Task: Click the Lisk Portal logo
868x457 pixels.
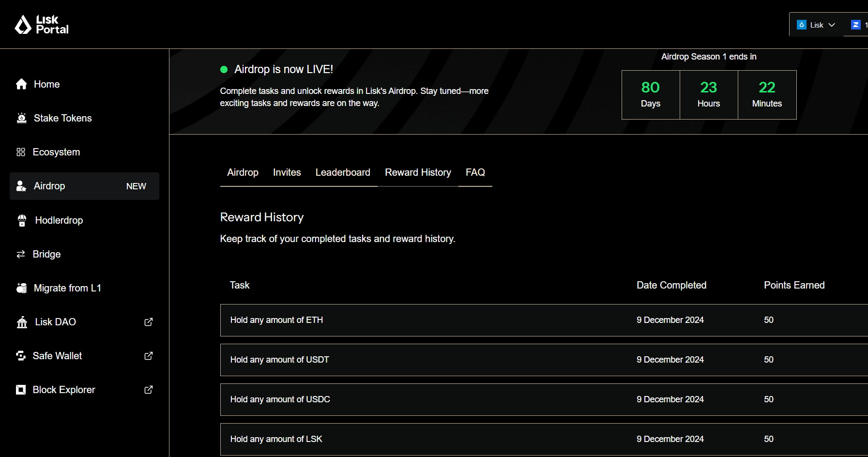Action: (x=42, y=24)
